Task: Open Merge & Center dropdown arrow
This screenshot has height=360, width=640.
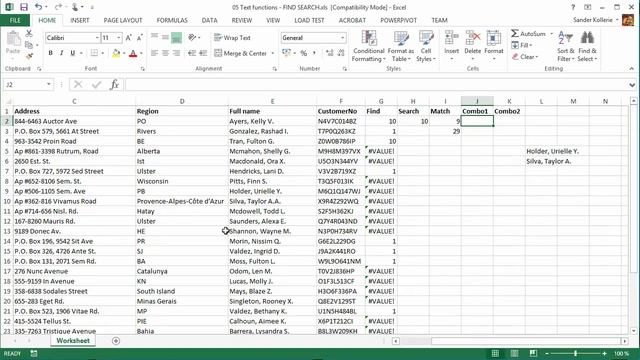Action: pyautogui.click(x=273, y=53)
